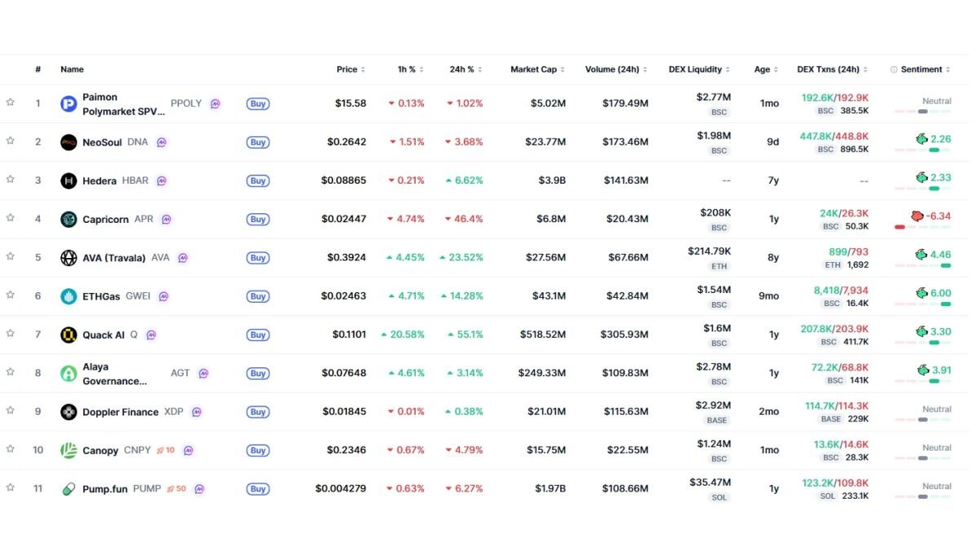Click sentiment bar under ETHGas 6.00 score
The width and height of the screenshot is (980, 551).
(923, 304)
